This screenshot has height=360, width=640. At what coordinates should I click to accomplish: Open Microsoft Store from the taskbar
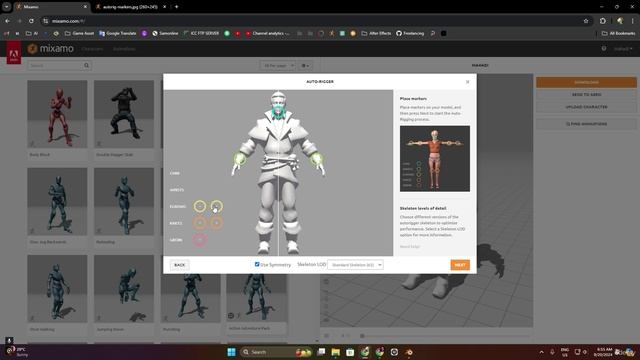[x=350, y=352]
